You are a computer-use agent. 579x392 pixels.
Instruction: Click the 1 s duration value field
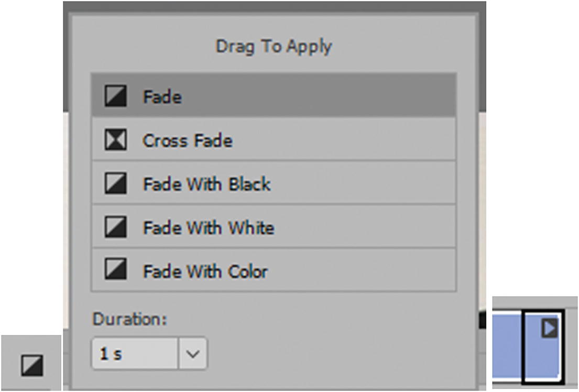click(x=135, y=354)
